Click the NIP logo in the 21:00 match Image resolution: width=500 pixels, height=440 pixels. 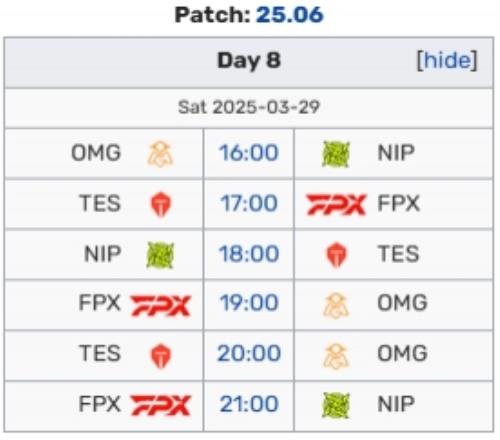pyautogui.click(x=336, y=405)
